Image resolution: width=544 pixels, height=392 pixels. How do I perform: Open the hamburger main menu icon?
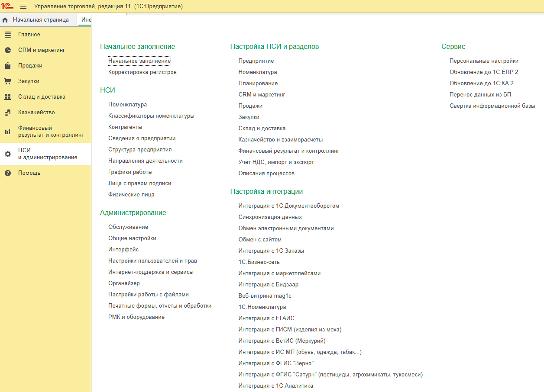pos(23,6)
